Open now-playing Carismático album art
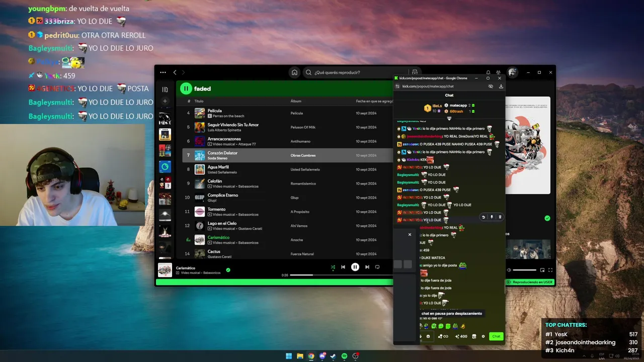 (x=165, y=270)
